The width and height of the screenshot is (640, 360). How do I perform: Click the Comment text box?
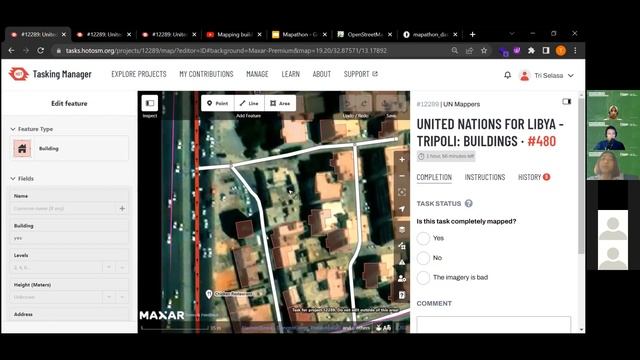pos(493,325)
